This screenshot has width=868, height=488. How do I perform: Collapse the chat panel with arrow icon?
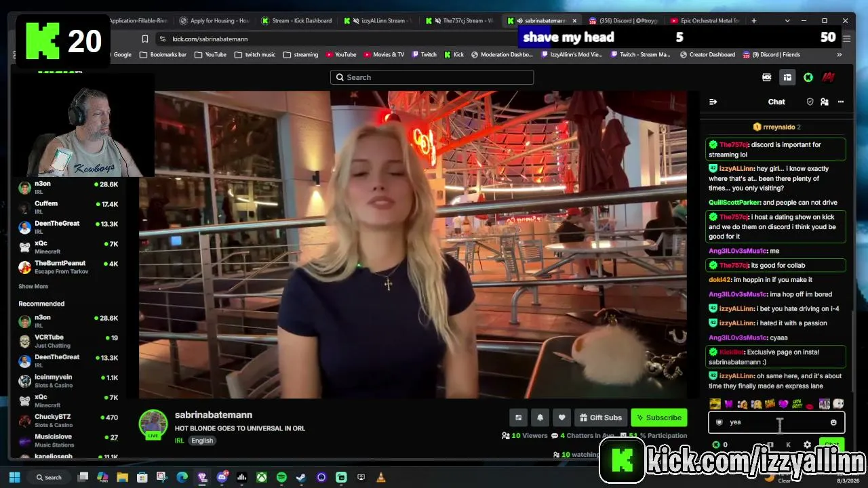(x=713, y=102)
